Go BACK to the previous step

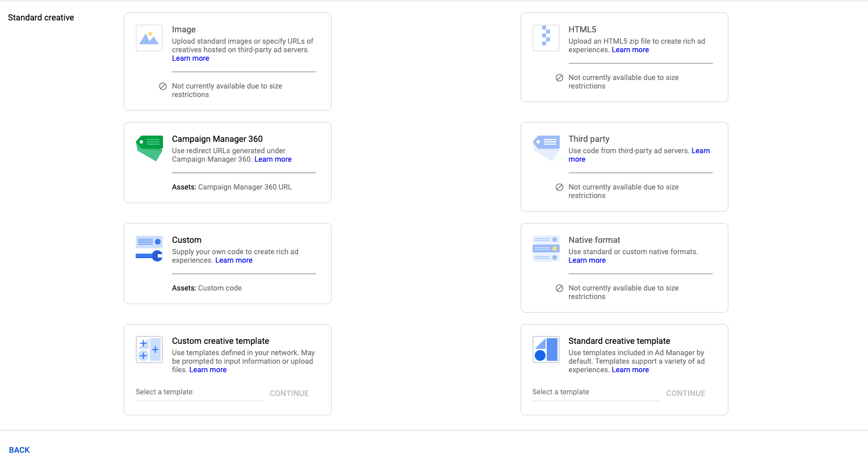coord(19,450)
